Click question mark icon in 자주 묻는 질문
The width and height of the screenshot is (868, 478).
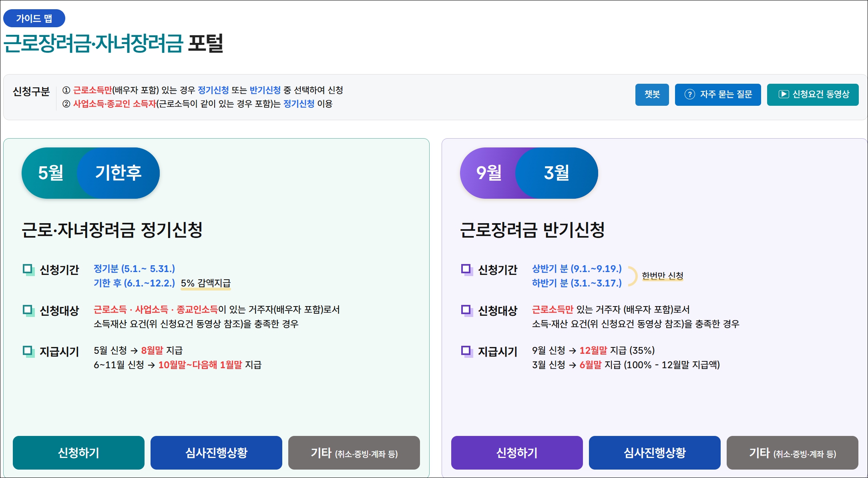click(x=689, y=95)
